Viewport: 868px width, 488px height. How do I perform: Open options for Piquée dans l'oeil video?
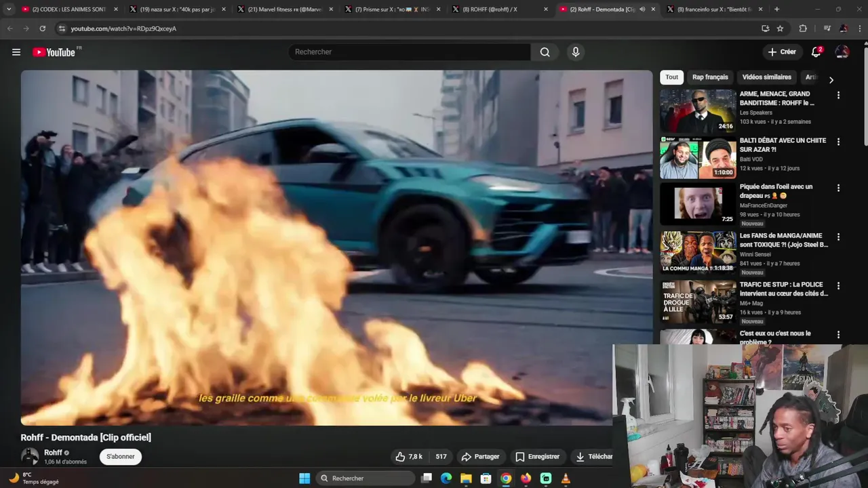point(838,188)
